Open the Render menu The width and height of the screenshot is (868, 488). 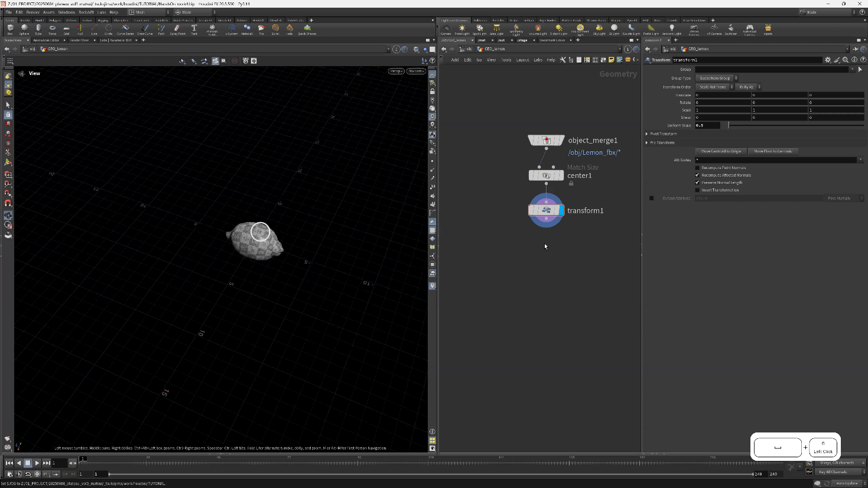point(33,12)
